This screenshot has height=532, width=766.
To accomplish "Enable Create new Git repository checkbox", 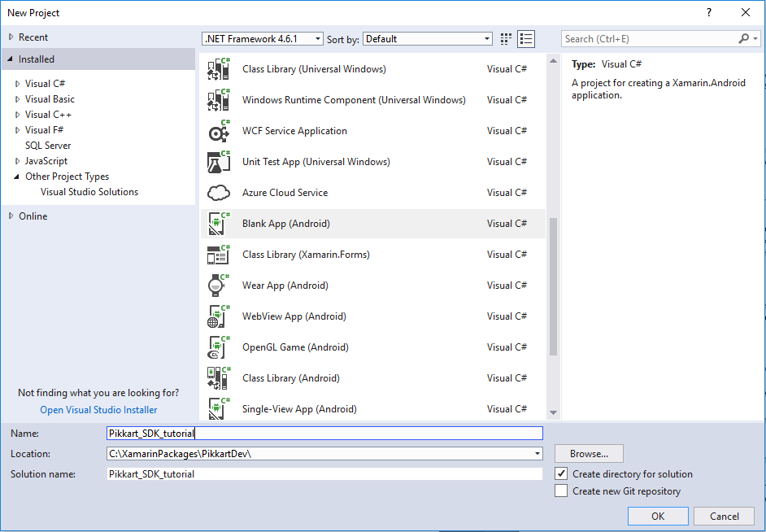I will (x=561, y=491).
